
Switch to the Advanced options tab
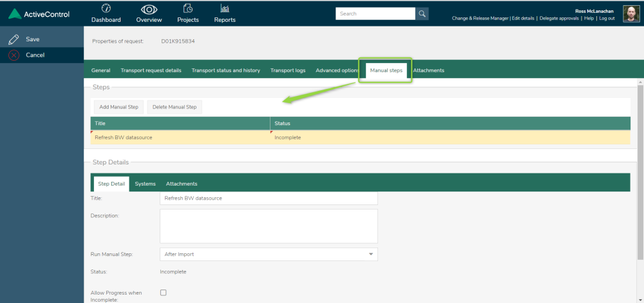tap(337, 70)
